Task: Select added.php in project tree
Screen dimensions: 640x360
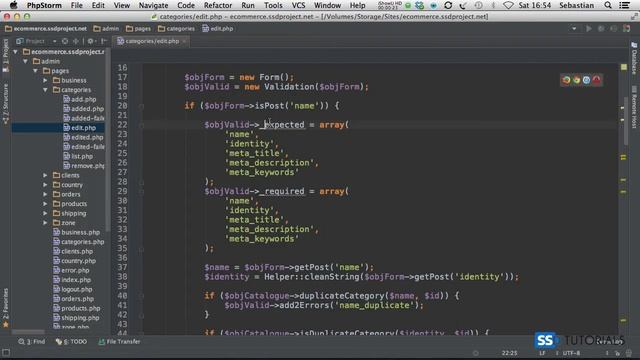Action: tap(83, 109)
